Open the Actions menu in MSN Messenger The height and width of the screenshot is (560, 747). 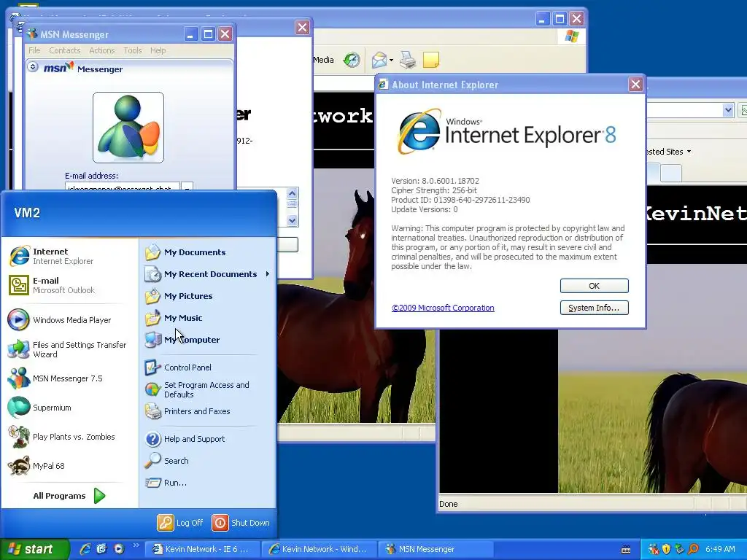(x=102, y=50)
